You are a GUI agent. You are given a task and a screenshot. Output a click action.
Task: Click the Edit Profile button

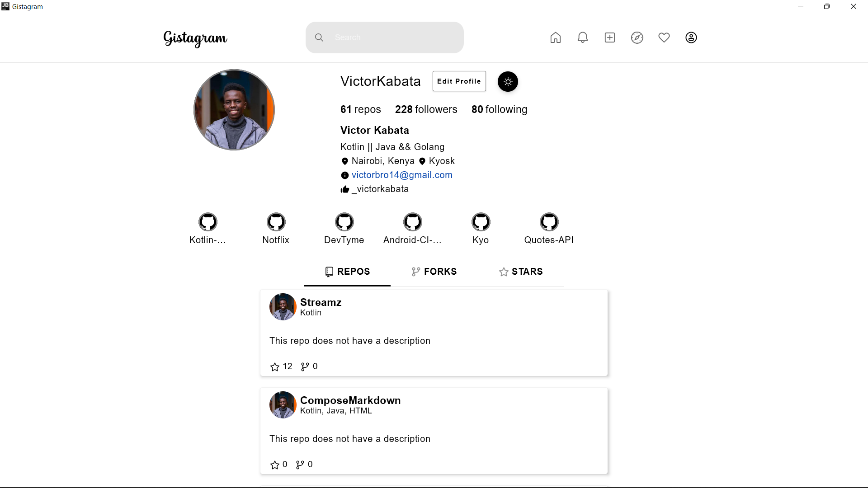click(459, 81)
